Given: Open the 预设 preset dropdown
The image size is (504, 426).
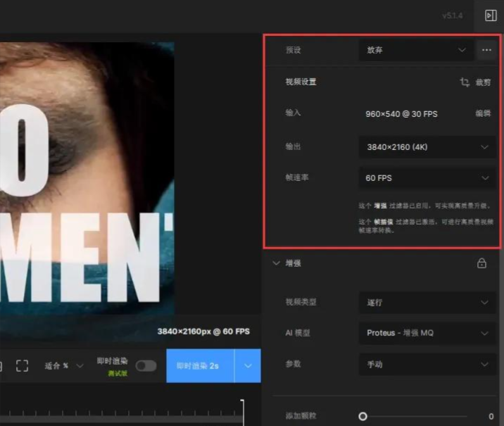Looking at the screenshot, I should pyautogui.click(x=416, y=50).
